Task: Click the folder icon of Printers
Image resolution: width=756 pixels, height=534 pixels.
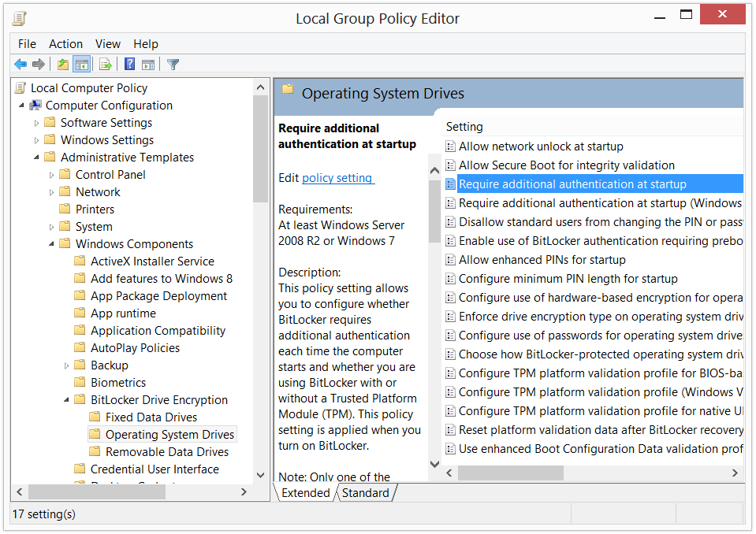Action: pyautogui.click(x=65, y=209)
